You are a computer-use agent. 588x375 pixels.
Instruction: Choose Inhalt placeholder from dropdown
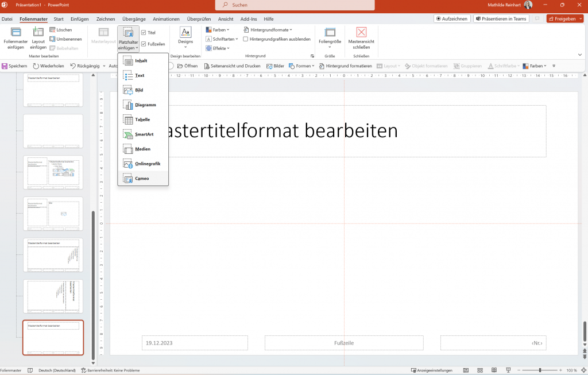pyautogui.click(x=143, y=61)
